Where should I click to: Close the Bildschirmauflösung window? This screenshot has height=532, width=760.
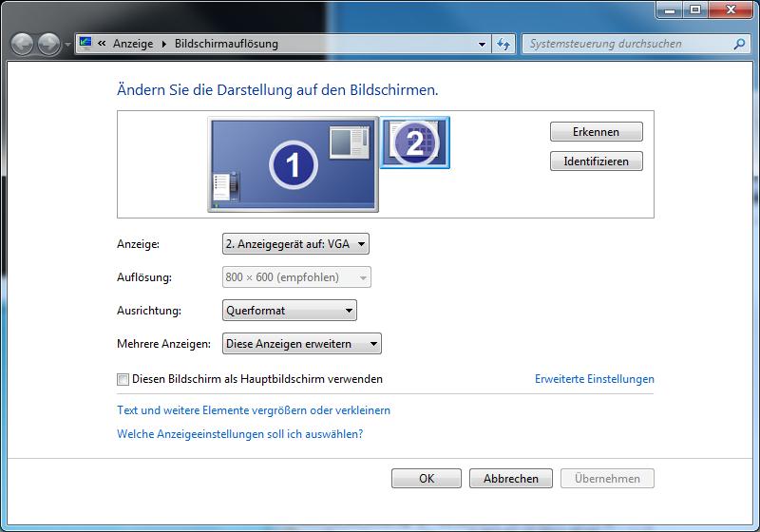tap(731, 9)
